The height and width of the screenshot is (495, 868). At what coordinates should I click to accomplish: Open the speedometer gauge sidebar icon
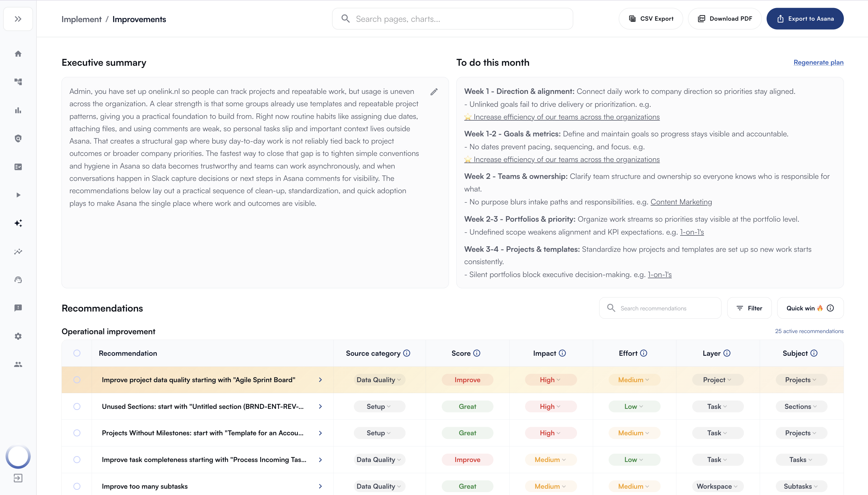point(18,280)
